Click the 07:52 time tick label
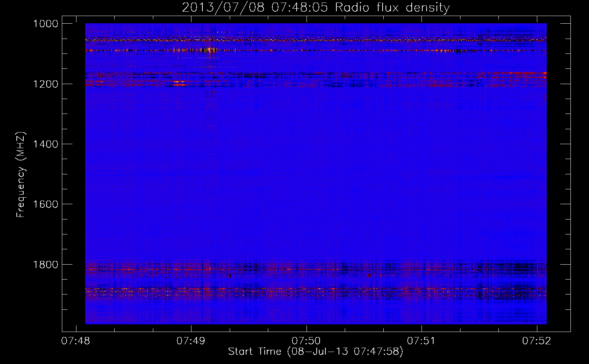Screen dimensions: 589x364 (x=537, y=341)
